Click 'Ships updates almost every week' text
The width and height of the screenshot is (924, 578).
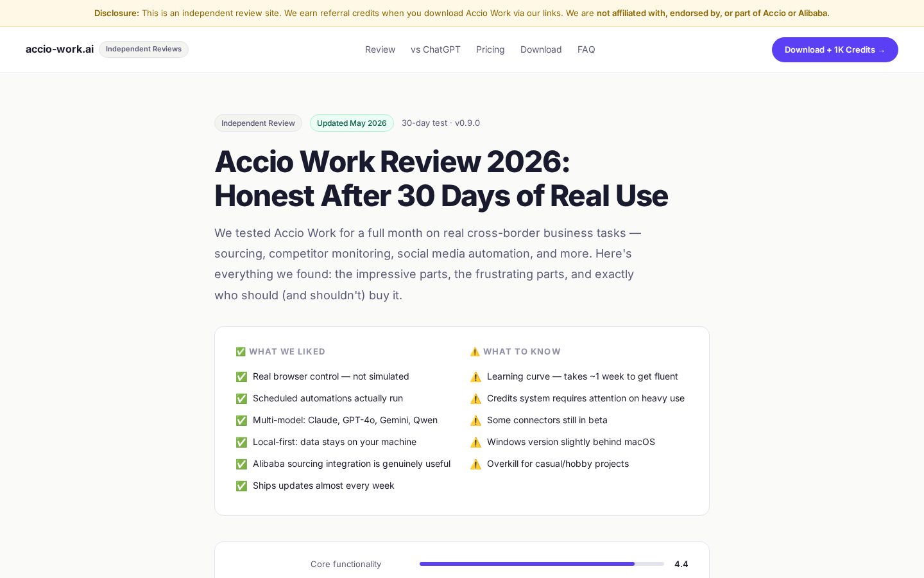click(323, 486)
